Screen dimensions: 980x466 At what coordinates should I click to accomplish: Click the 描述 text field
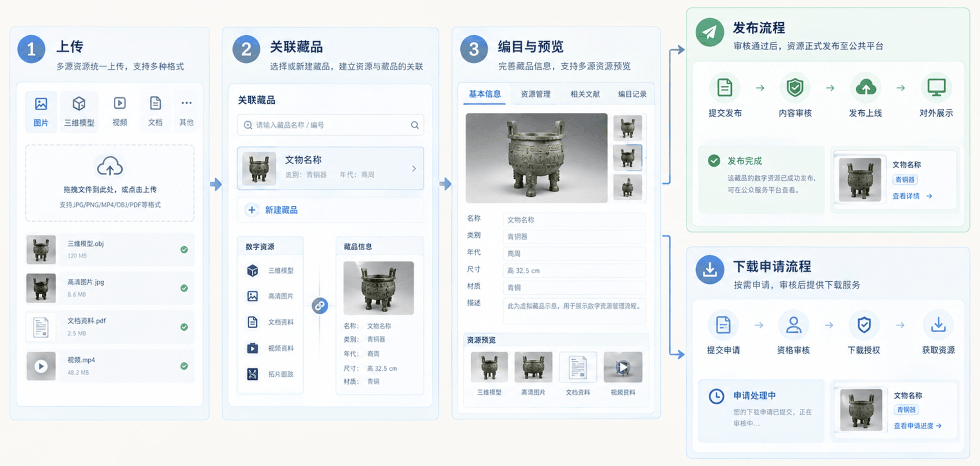click(x=574, y=311)
